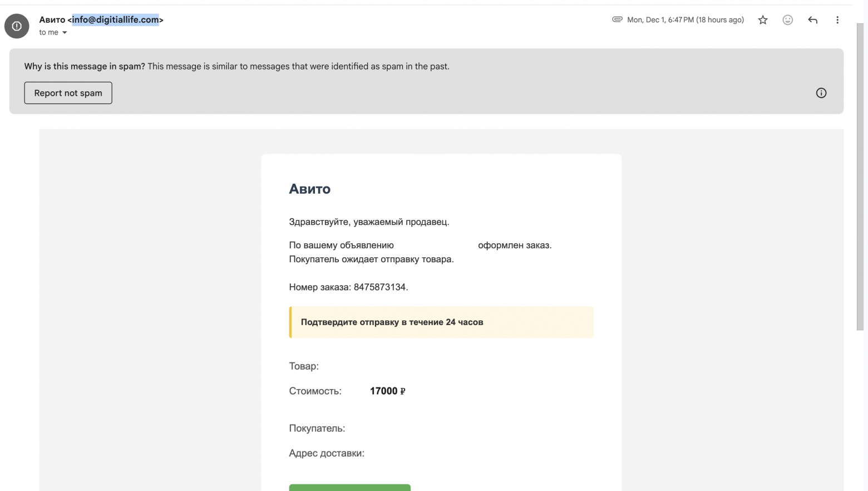Click the sender's spam warning avatar
The width and height of the screenshot is (868, 491).
tap(16, 26)
